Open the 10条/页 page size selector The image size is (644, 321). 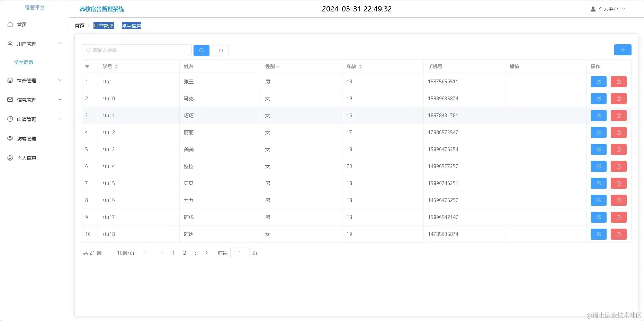[x=129, y=253]
